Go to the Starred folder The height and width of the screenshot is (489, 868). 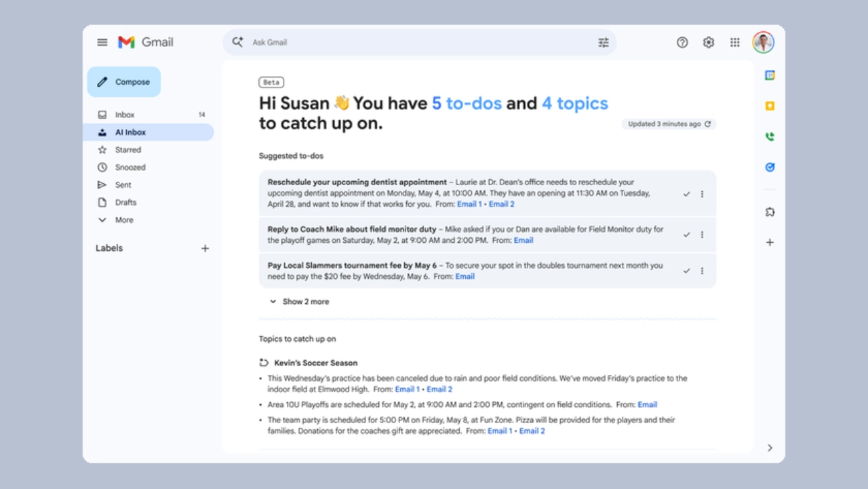(127, 150)
